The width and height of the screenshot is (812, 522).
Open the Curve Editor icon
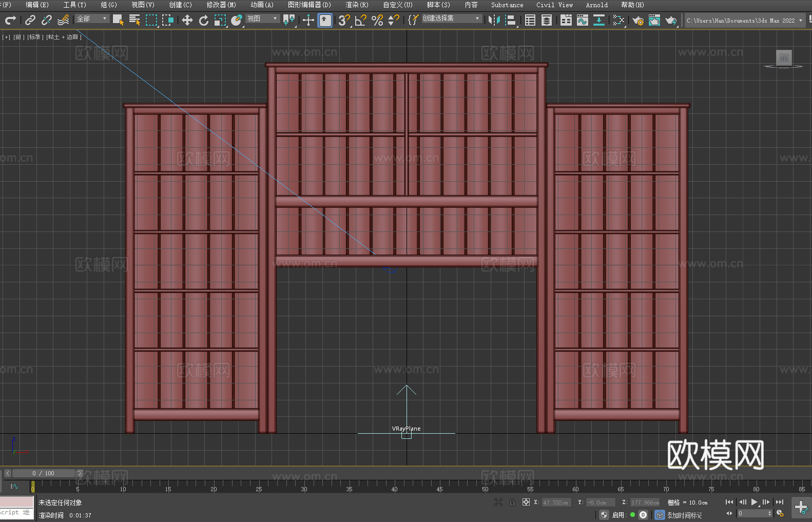tap(583, 20)
